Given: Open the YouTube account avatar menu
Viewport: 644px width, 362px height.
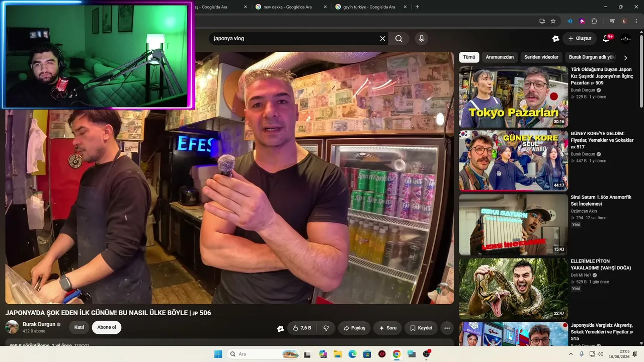Looking at the screenshot, I should 626,39.
